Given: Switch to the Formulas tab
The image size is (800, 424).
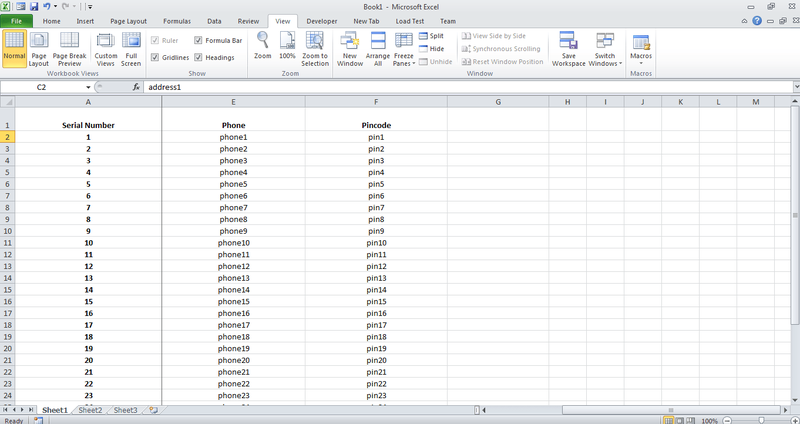Looking at the screenshot, I should (177, 21).
